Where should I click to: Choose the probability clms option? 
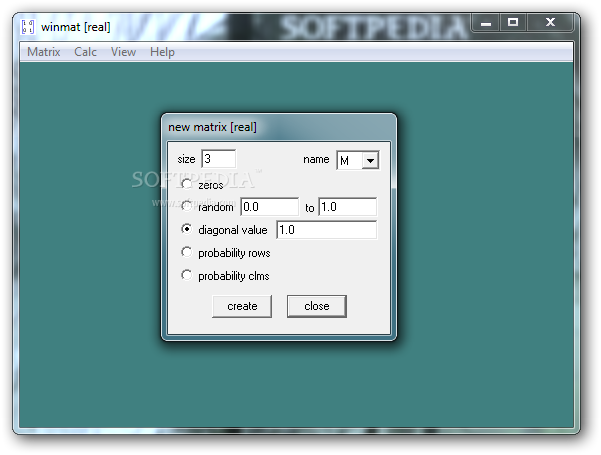pos(186,275)
